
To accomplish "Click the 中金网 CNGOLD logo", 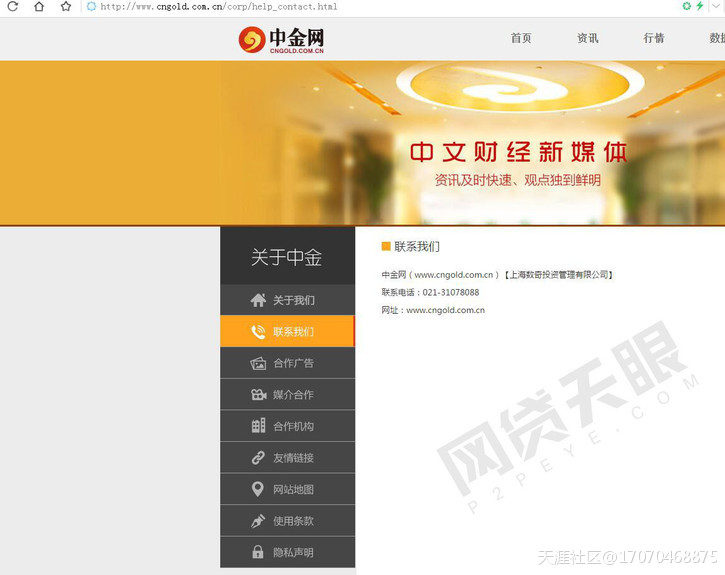I will click(281, 39).
